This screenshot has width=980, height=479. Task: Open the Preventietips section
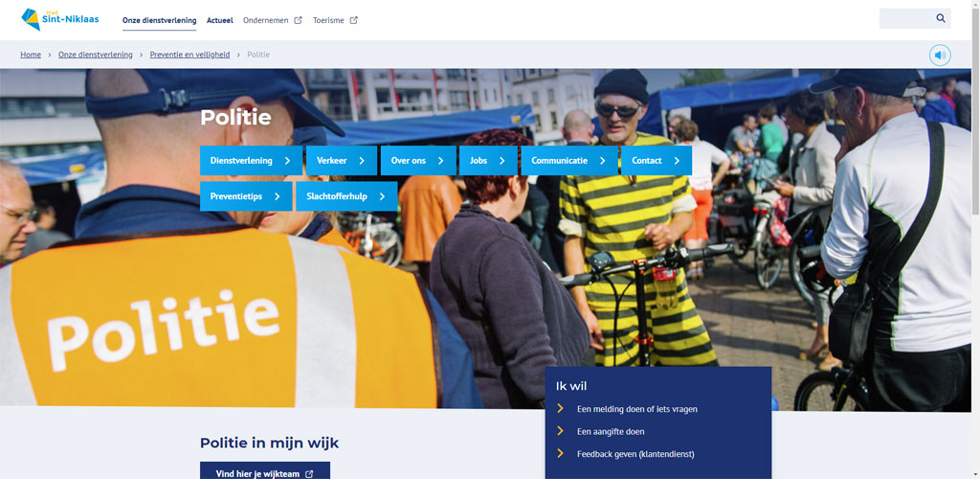246,196
